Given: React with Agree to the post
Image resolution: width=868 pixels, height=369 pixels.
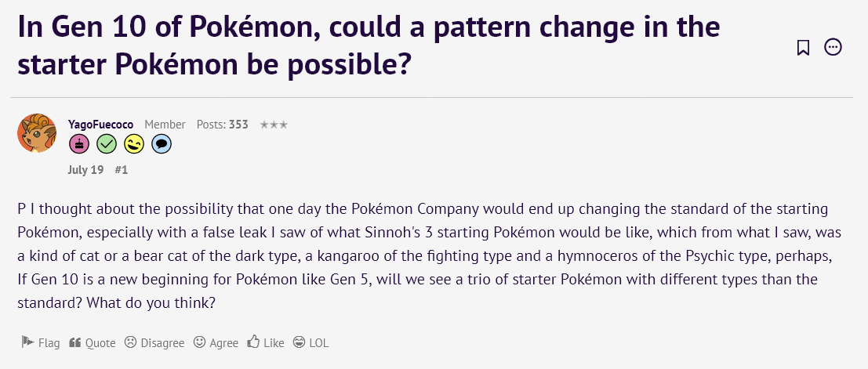Looking at the screenshot, I should click(x=216, y=342).
